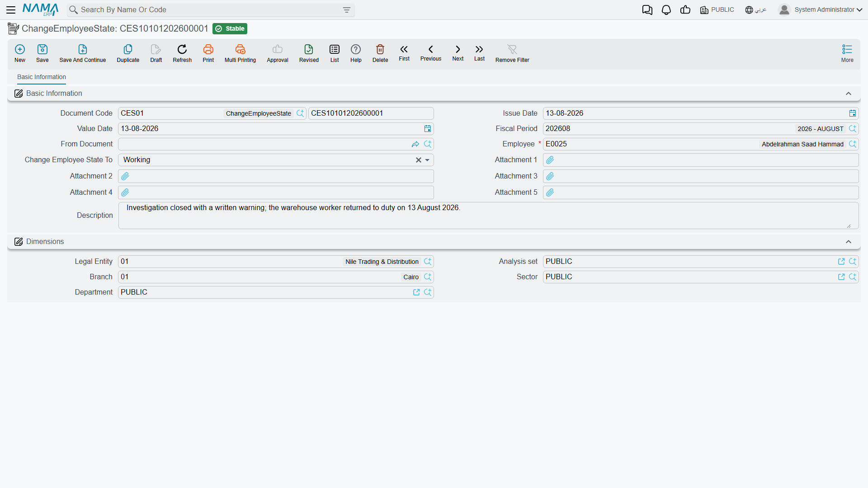Click the PUBLIC company selector

click(x=717, y=10)
